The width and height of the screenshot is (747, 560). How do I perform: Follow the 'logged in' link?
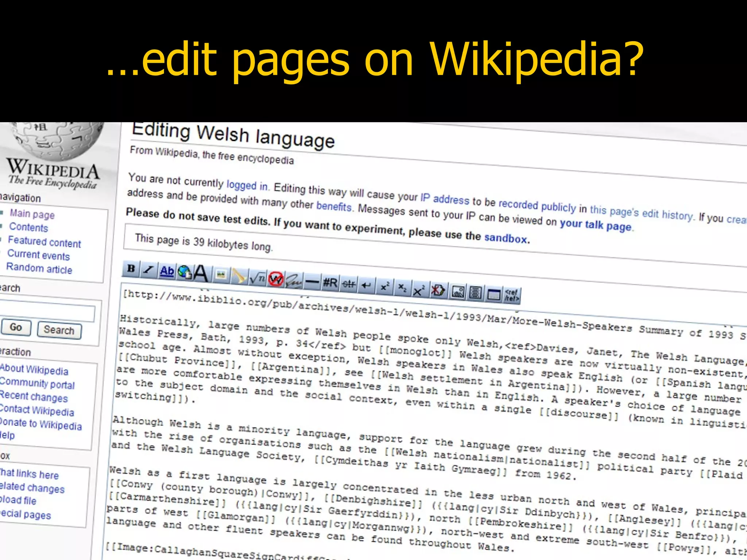click(x=247, y=185)
